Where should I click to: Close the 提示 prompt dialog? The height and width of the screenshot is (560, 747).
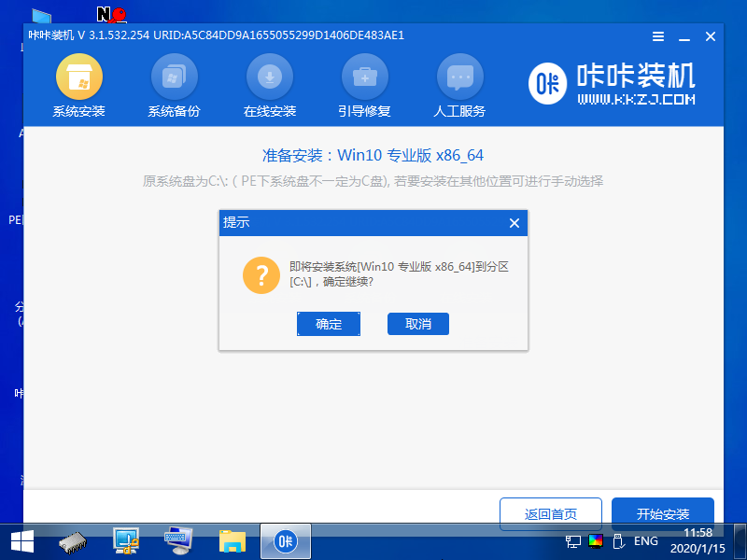tap(514, 223)
